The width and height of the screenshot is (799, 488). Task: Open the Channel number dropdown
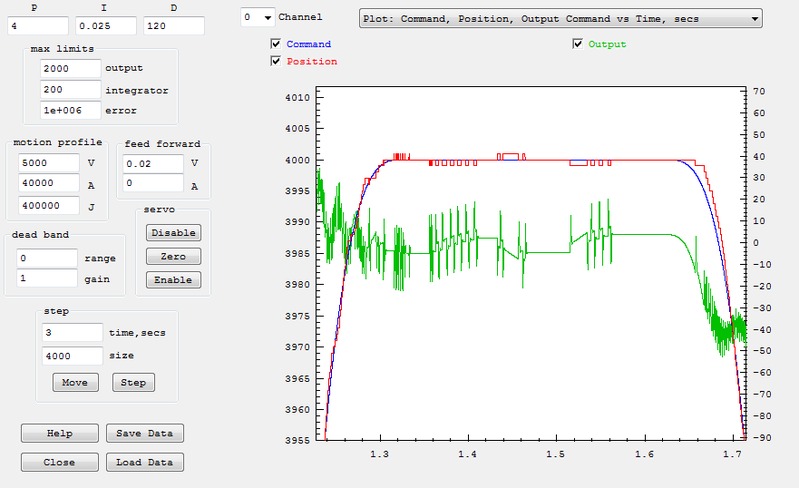click(258, 18)
